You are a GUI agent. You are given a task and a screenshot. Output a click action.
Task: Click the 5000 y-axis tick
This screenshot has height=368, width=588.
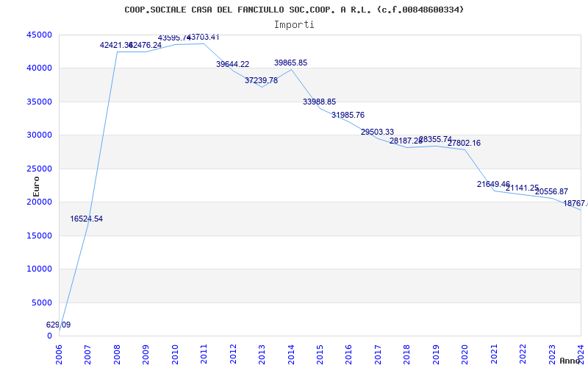pyautogui.click(x=42, y=302)
